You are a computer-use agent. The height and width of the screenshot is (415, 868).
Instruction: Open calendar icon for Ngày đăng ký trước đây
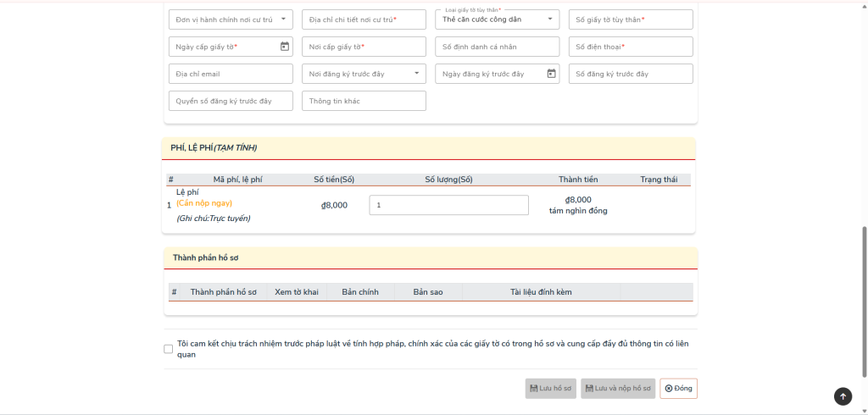pyautogui.click(x=551, y=74)
